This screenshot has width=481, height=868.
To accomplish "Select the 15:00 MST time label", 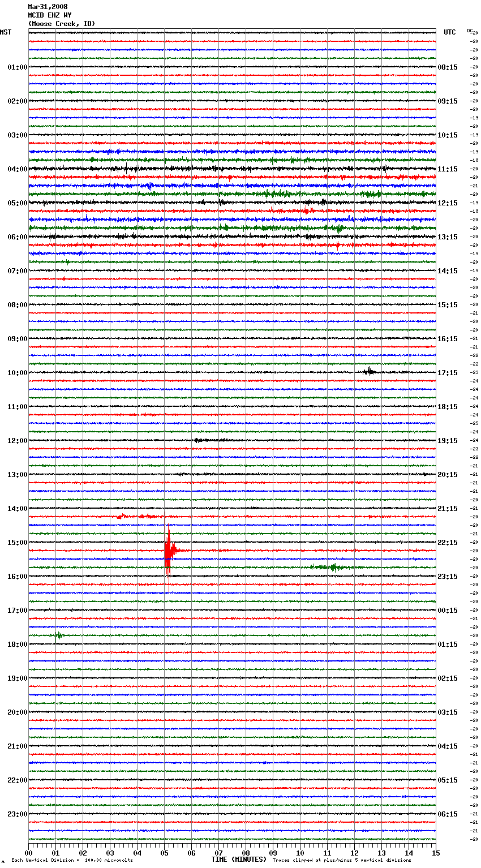I will point(18,543).
